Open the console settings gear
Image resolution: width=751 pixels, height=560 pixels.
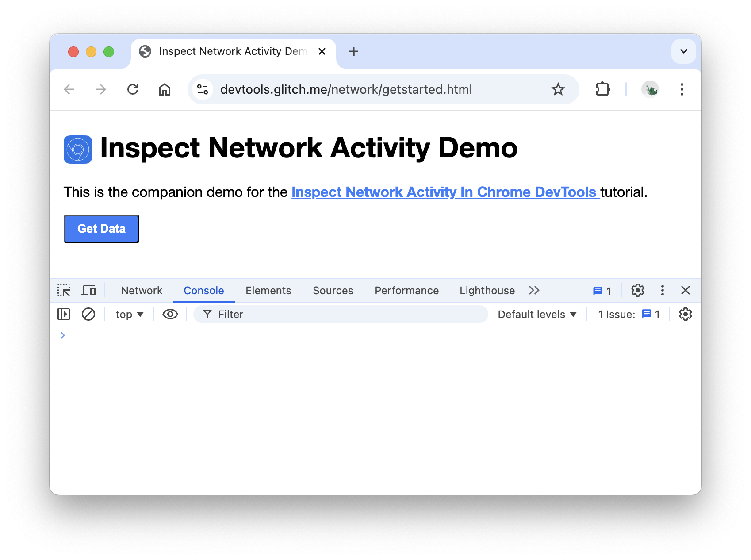pos(685,314)
